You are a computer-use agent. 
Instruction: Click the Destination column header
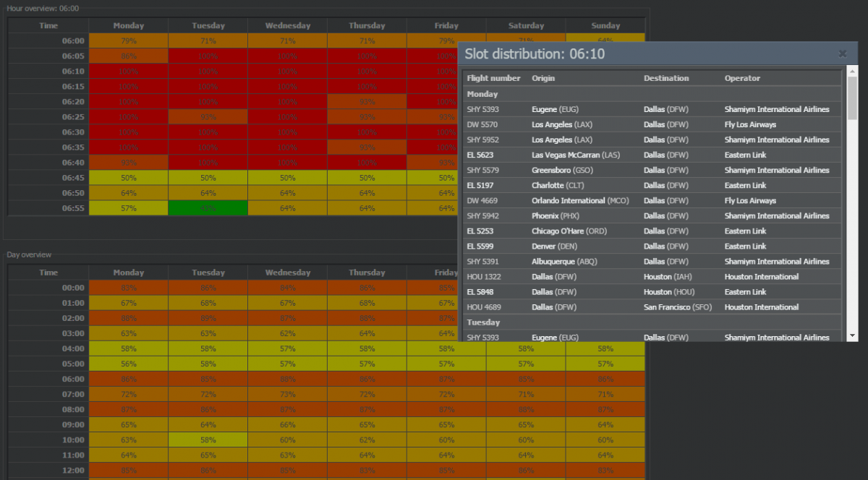pyautogui.click(x=666, y=78)
